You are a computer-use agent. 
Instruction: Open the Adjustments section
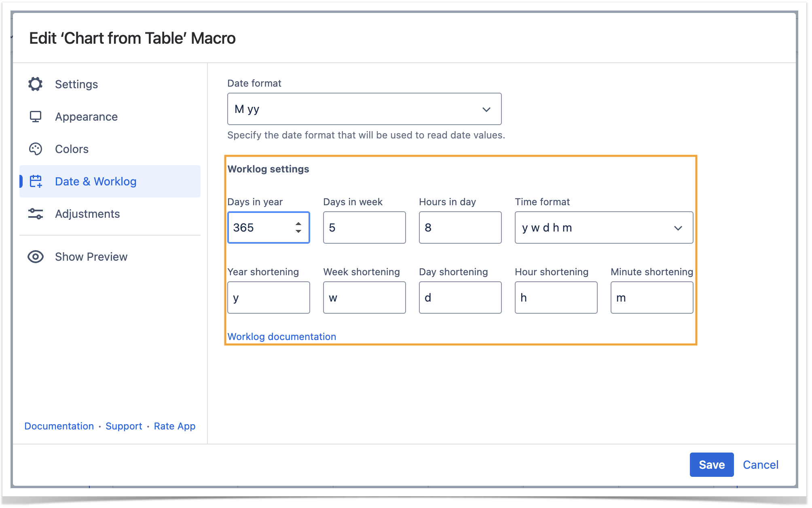87,214
